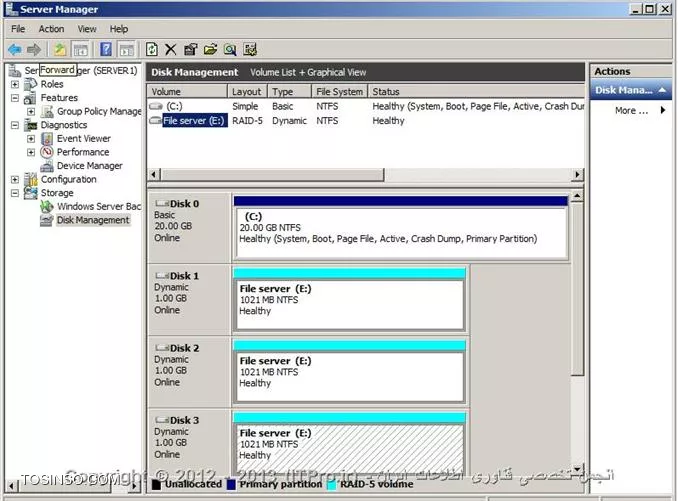Select Group Policy Management tree item

click(x=99, y=112)
